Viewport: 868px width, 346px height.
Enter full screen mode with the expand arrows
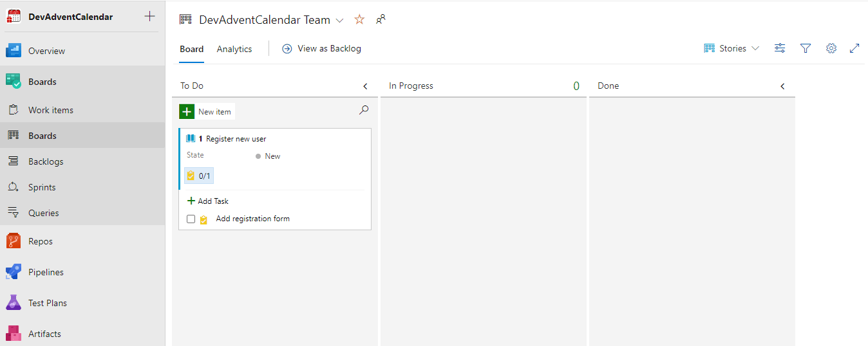[854, 48]
